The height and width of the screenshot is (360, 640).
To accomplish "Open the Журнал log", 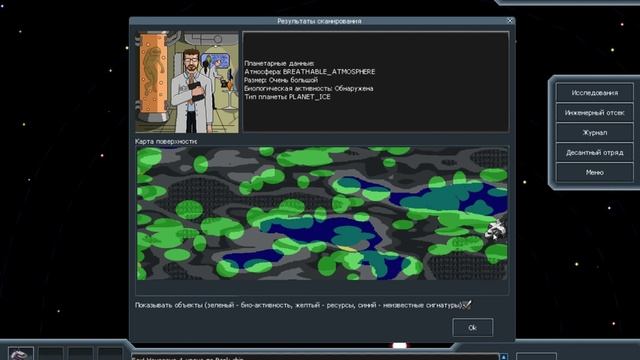I will click(594, 133).
